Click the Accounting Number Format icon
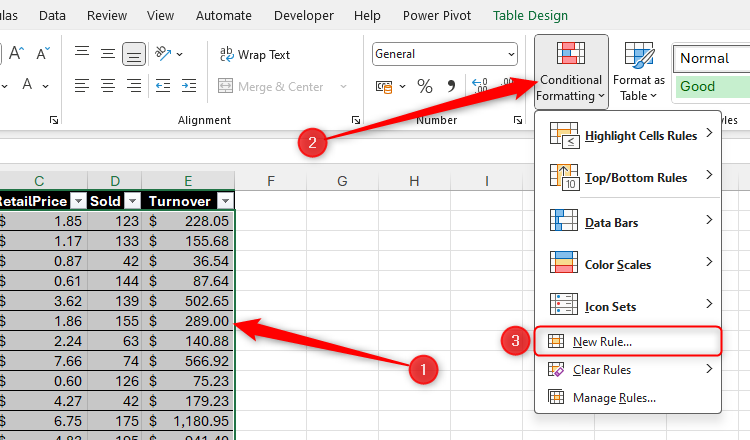750x440 pixels. [385, 87]
